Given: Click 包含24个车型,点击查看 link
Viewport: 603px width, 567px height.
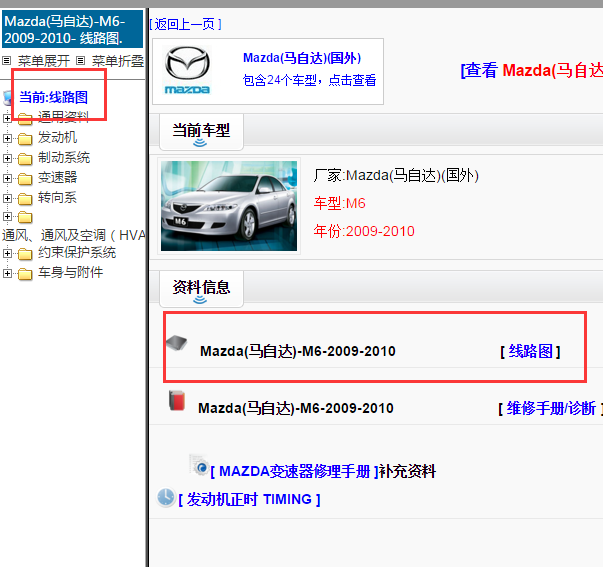Looking at the screenshot, I should [x=310, y=80].
